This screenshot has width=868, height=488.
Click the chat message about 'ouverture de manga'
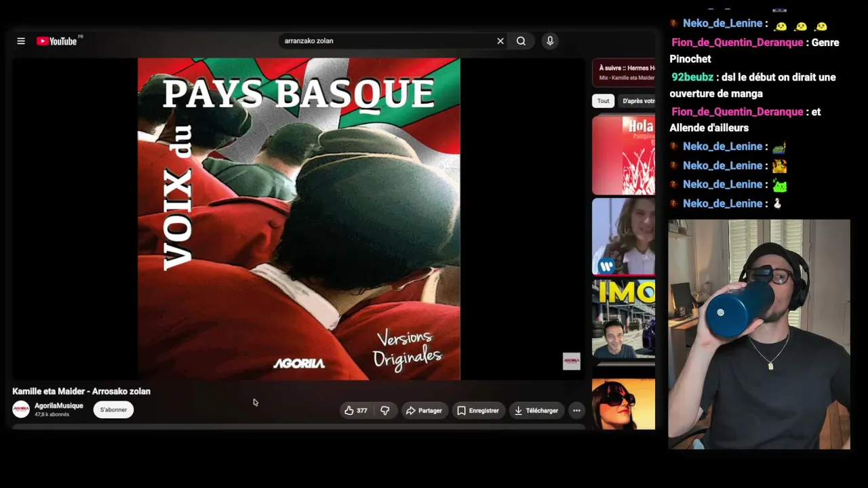click(753, 85)
